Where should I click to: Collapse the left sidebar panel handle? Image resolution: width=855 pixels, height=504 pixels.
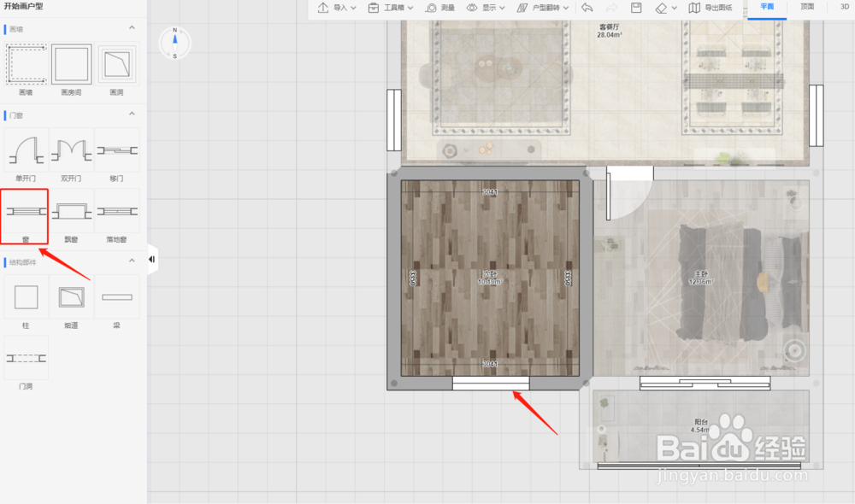point(152,260)
